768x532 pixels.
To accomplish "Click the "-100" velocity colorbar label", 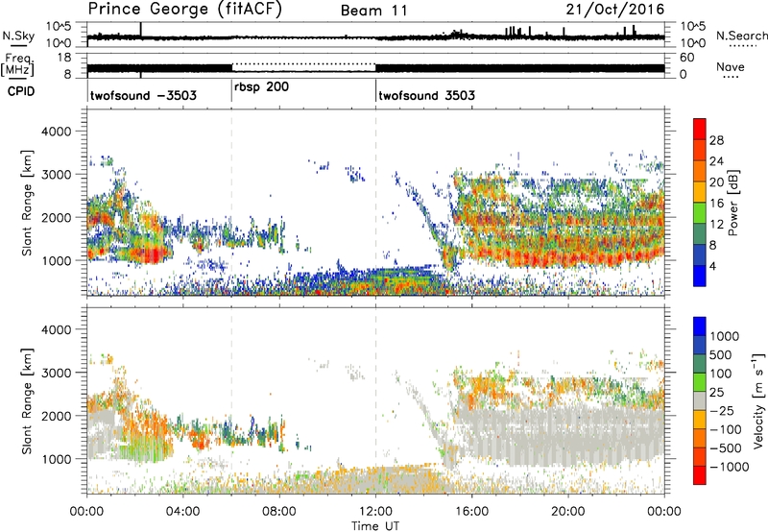I will coord(726,429).
